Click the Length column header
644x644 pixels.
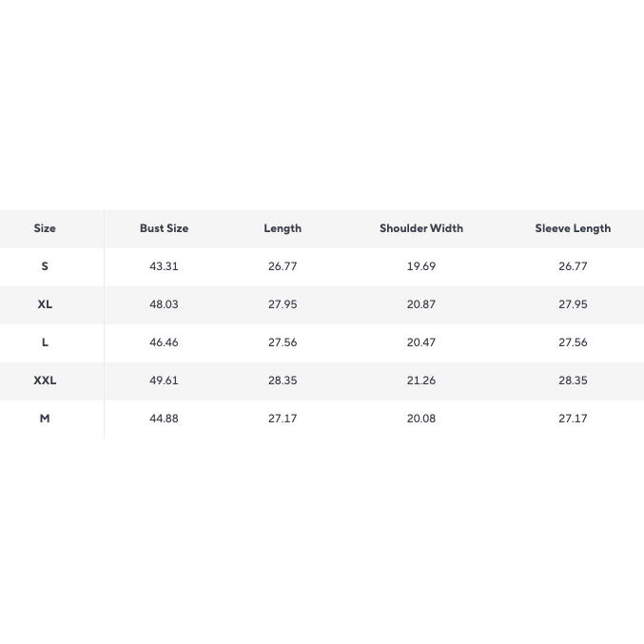pos(283,228)
